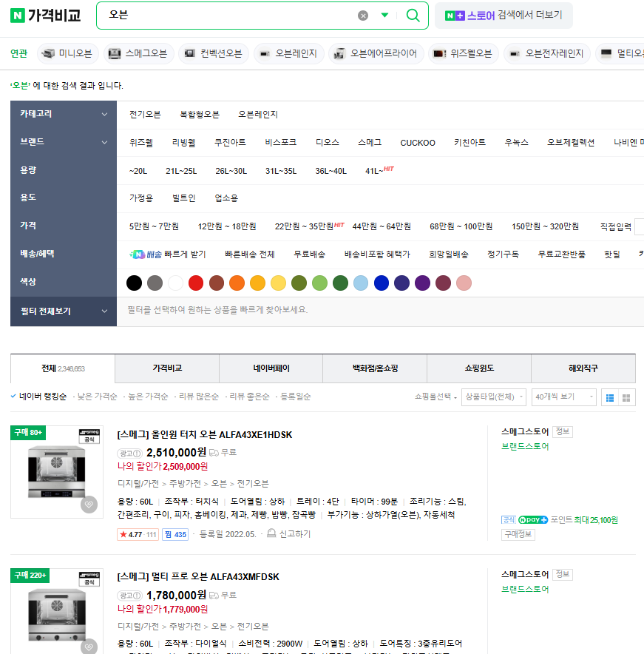Select N배송 빠르게 받기 filter
This screenshot has width=644, height=654.
pos(168,254)
